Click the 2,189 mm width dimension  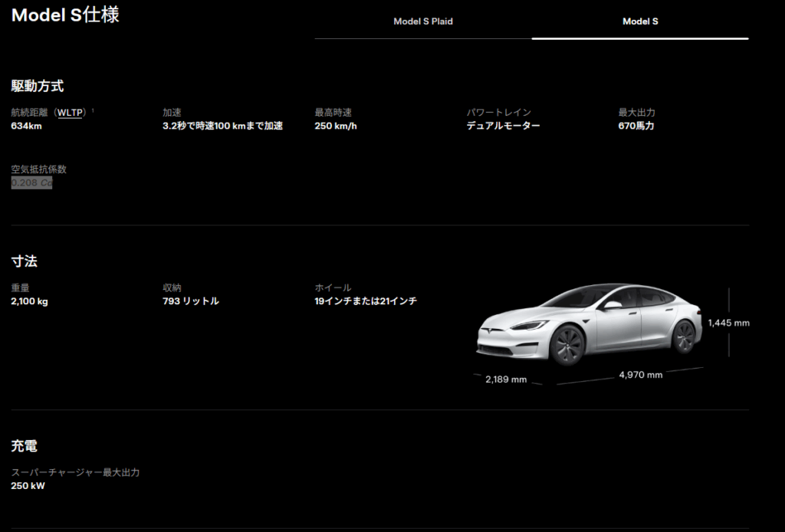click(506, 380)
